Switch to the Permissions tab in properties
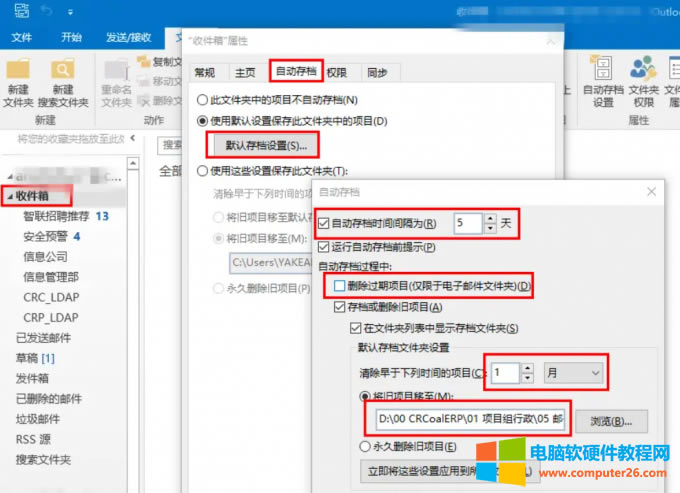Image resolution: width=680 pixels, height=493 pixels. point(337,72)
